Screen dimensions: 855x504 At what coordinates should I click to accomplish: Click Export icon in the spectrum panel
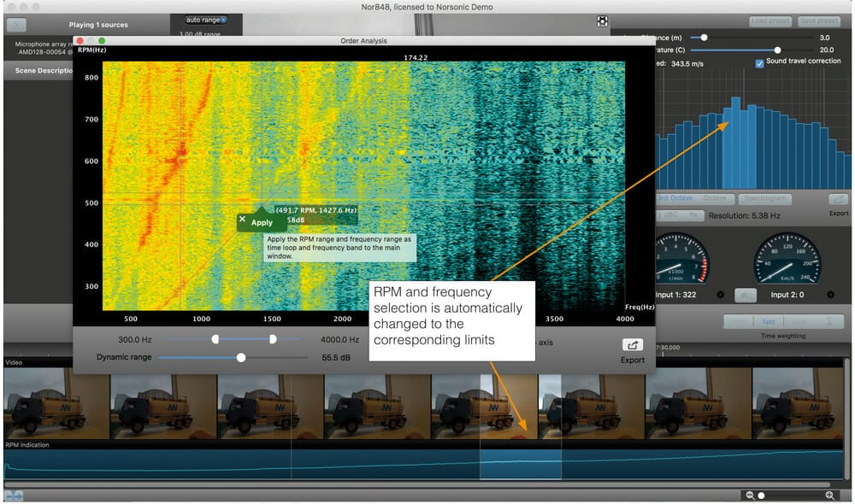[x=839, y=199]
